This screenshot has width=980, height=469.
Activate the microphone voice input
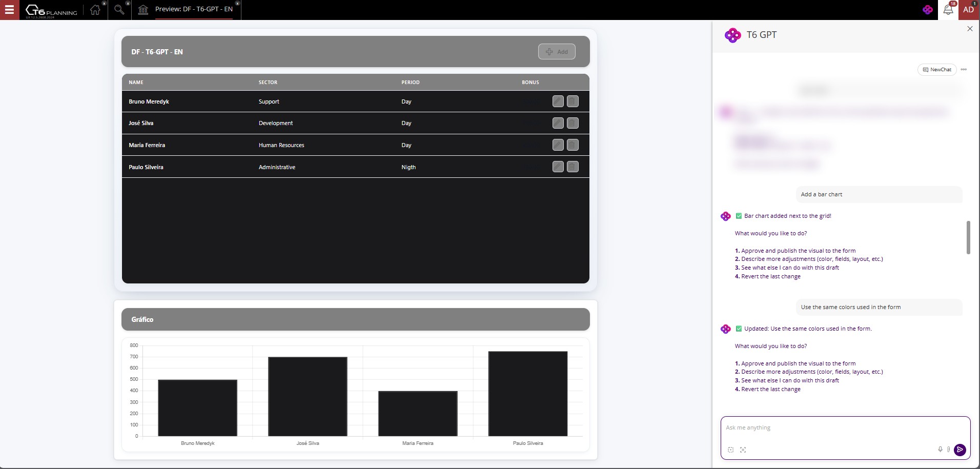point(940,450)
